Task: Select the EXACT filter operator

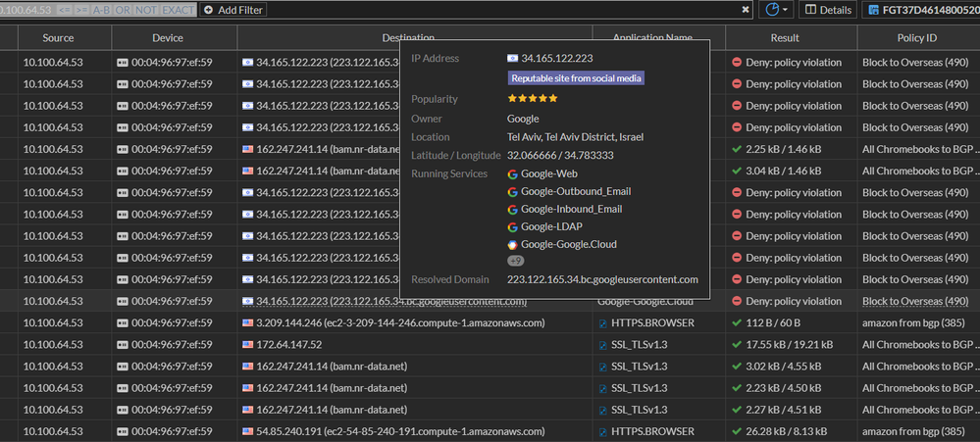Action: point(179,10)
